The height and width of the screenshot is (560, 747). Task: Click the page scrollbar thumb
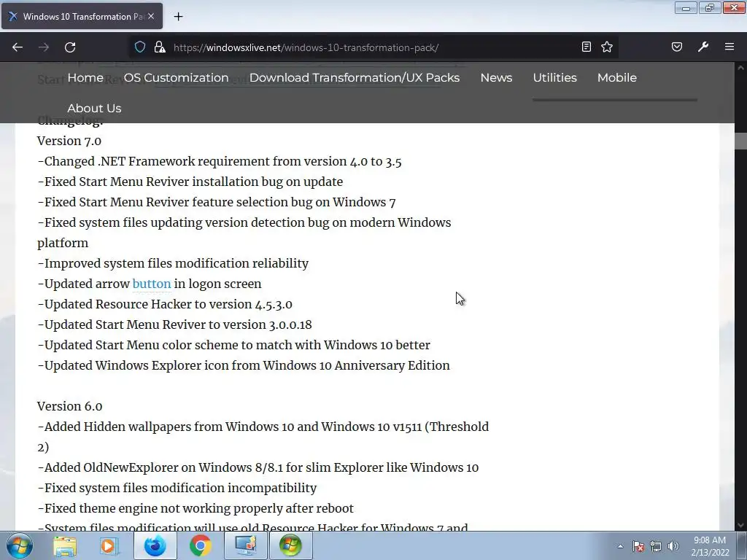pyautogui.click(x=740, y=141)
